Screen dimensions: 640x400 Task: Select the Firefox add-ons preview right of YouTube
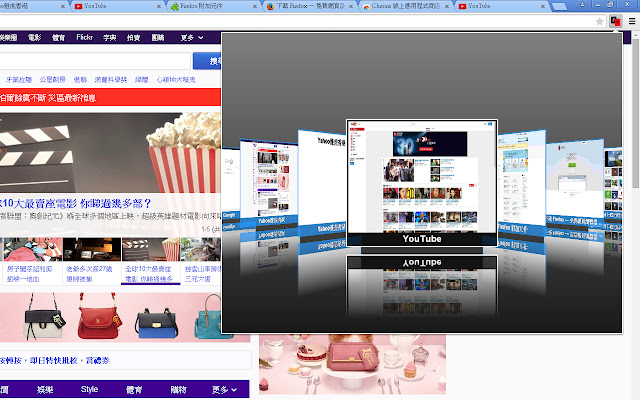(522, 184)
